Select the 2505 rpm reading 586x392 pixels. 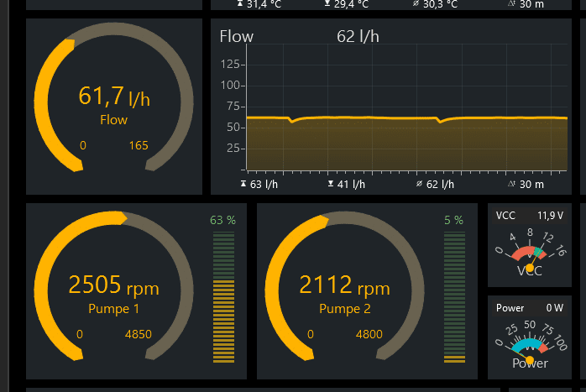click(x=114, y=285)
